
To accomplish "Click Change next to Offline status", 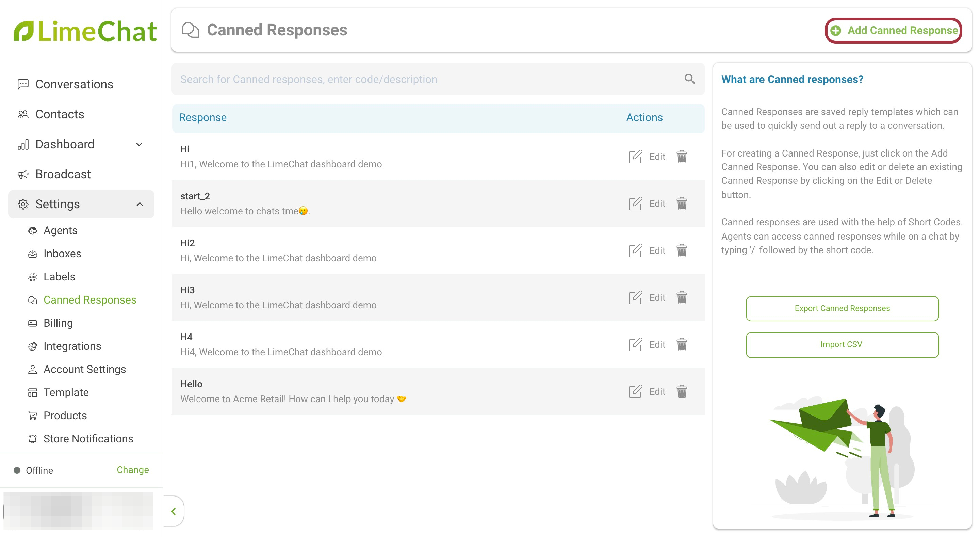I will pyautogui.click(x=133, y=470).
